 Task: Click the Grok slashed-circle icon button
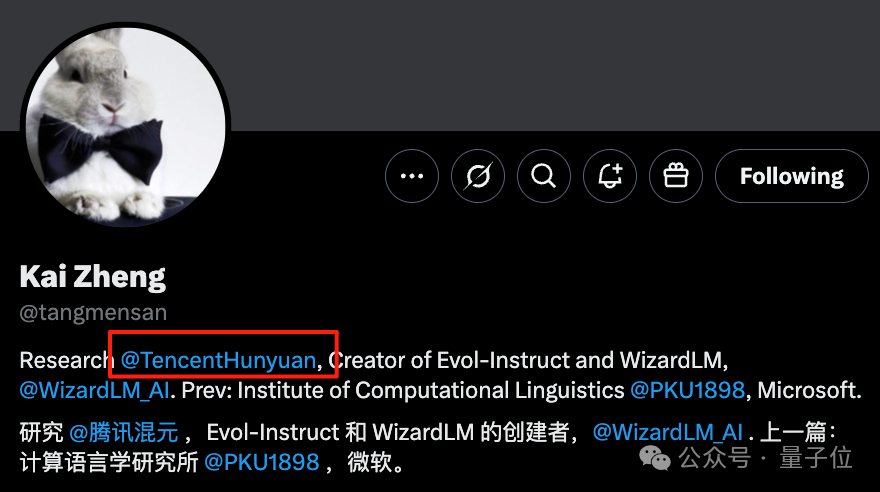click(x=478, y=176)
